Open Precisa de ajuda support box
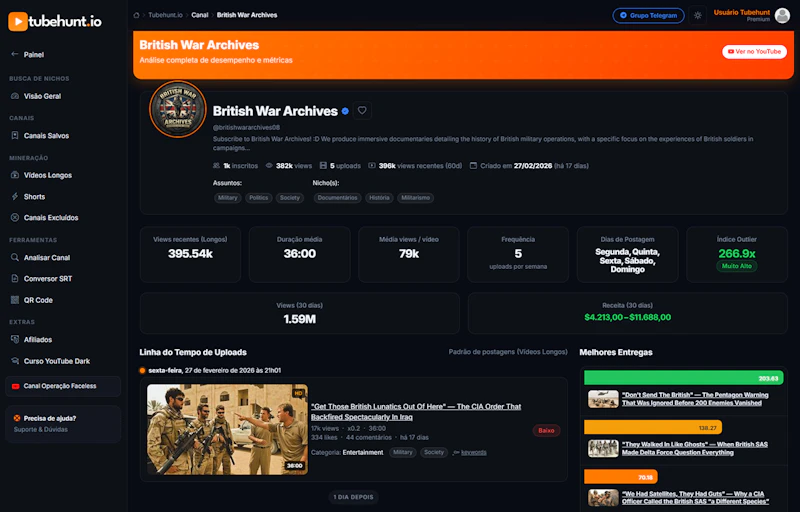Image resolution: width=800 pixels, height=512 pixels. coord(63,424)
